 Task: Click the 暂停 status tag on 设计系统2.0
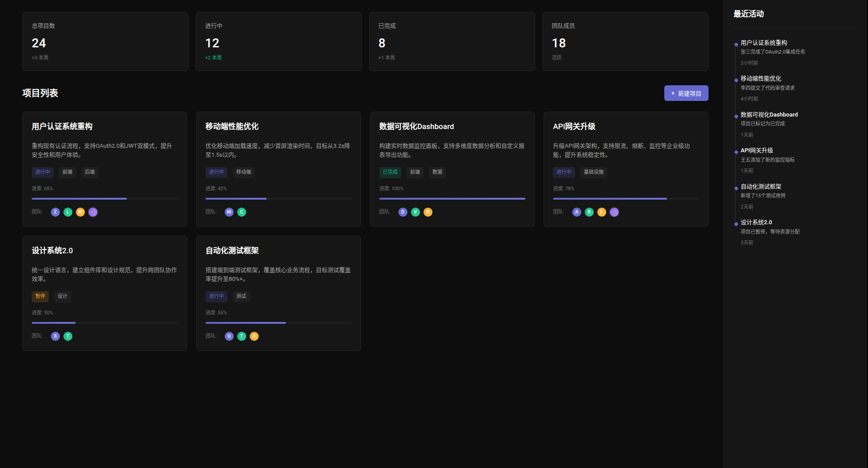tap(40, 296)
